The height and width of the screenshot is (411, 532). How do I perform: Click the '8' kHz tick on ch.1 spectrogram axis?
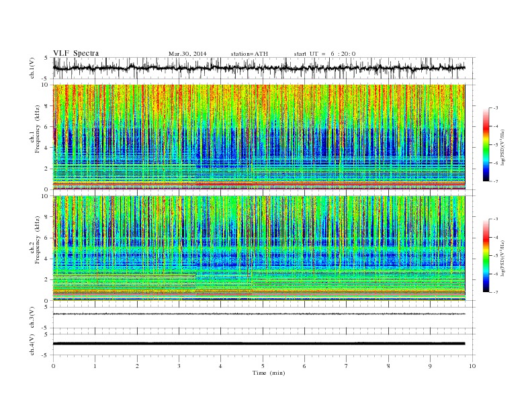point(46,106)
